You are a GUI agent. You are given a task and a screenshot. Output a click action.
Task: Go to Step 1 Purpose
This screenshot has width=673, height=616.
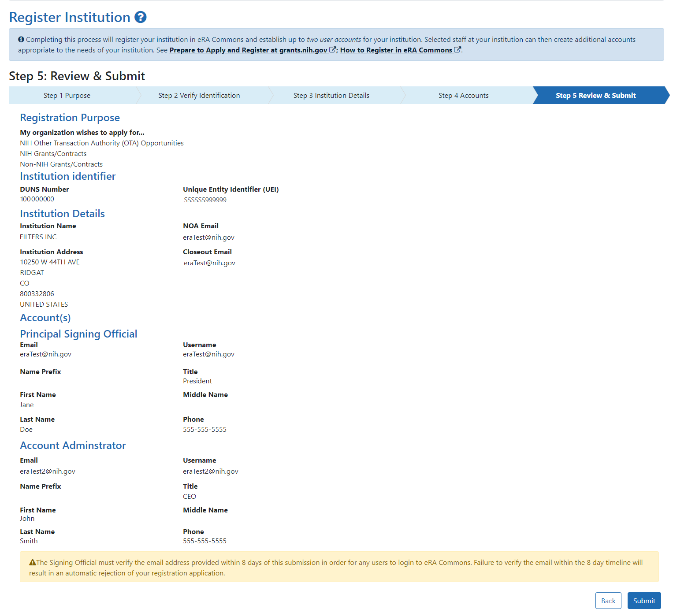(67, 96)
